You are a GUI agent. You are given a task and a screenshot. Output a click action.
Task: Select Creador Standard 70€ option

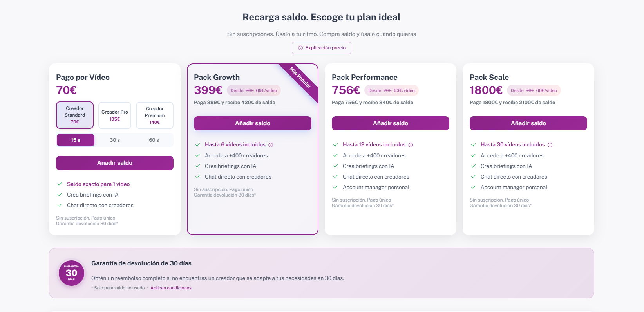point(75,115)
